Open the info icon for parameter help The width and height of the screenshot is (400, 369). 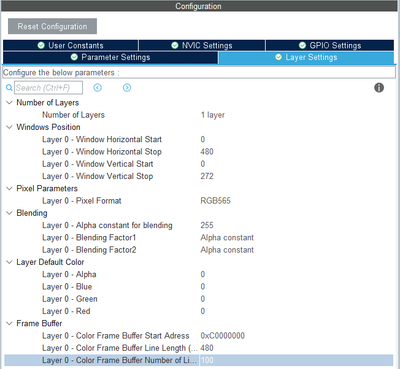click(x=379, y=88)
